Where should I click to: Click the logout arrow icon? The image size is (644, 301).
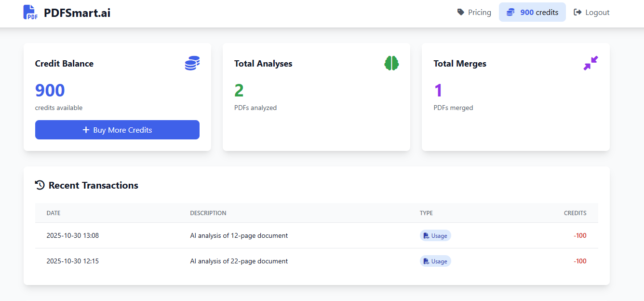(x=577, y=12)
